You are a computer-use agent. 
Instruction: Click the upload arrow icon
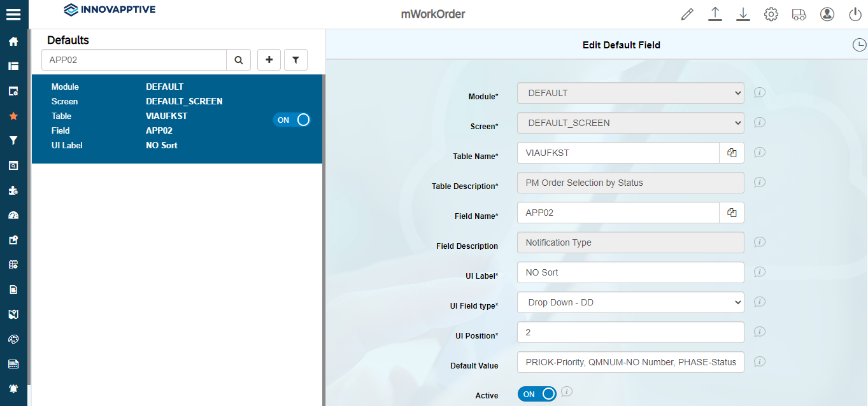tap(715, 14)
